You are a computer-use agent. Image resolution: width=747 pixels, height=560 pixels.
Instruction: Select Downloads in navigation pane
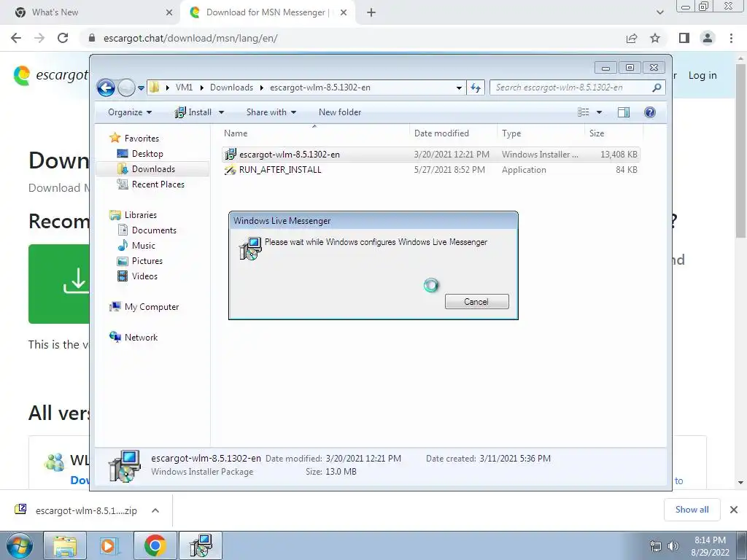pyautogui.click(x=153, y=169)
